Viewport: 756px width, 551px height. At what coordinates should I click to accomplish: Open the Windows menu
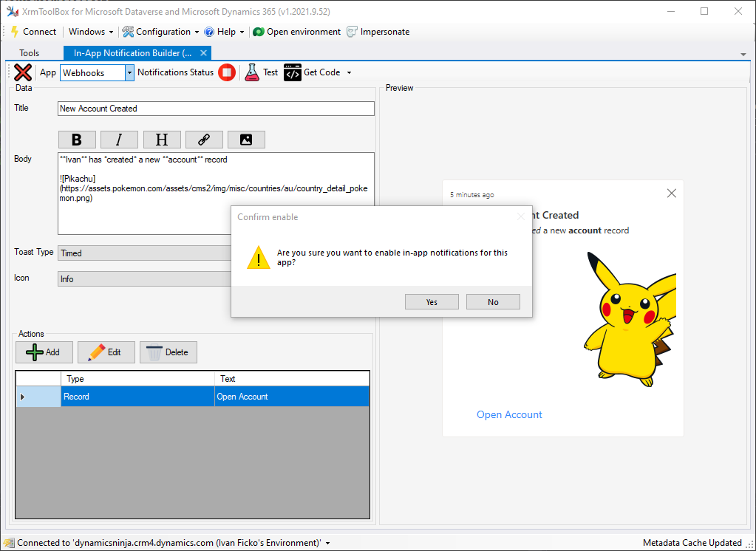91,32
